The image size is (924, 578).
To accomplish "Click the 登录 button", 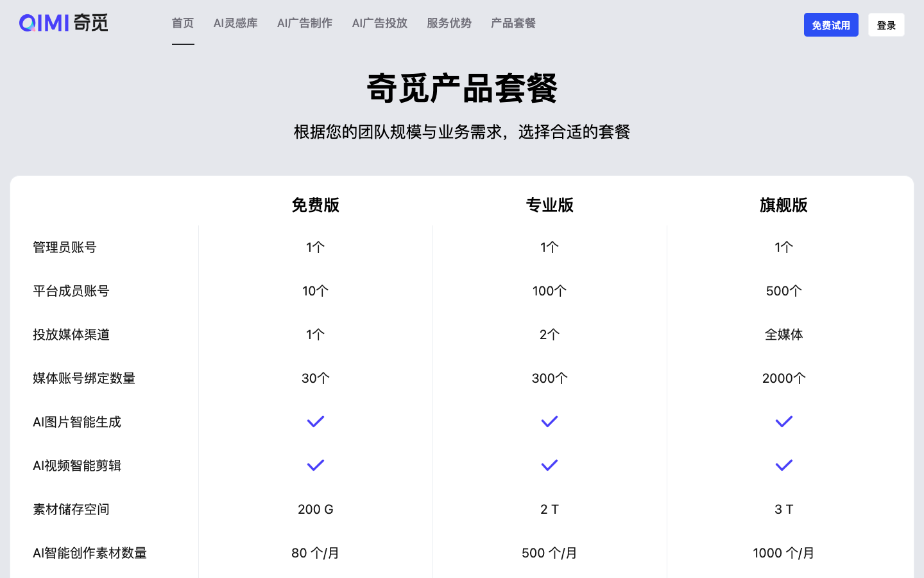I will tap(886, 24).
